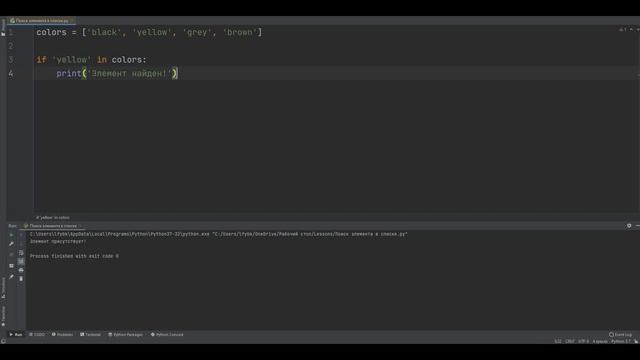The image size is (640, 360).
Task: Click the layout grid icon in Run toolbar
Action: tap(11, 266)
